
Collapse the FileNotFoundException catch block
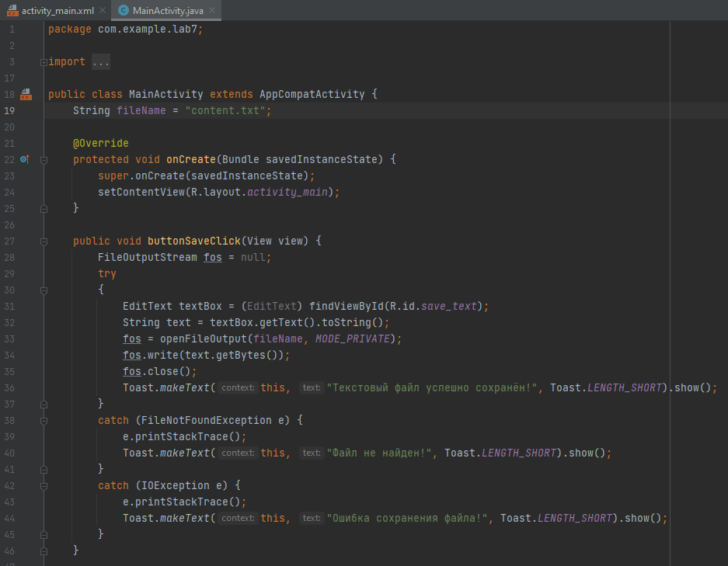pyautogui.click(x=44, y=419)
